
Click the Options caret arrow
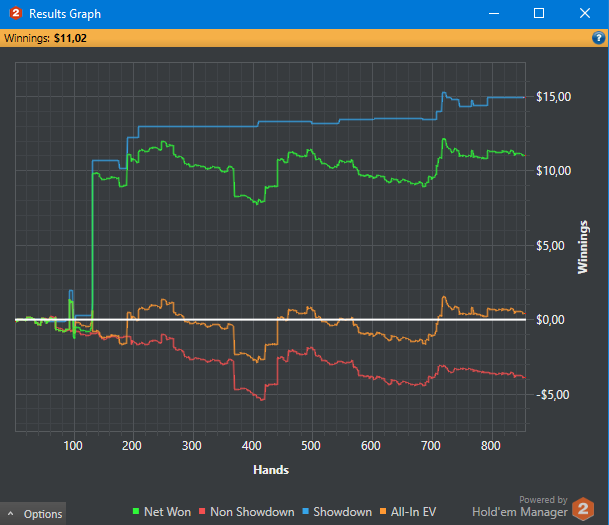tap(11, 514)
